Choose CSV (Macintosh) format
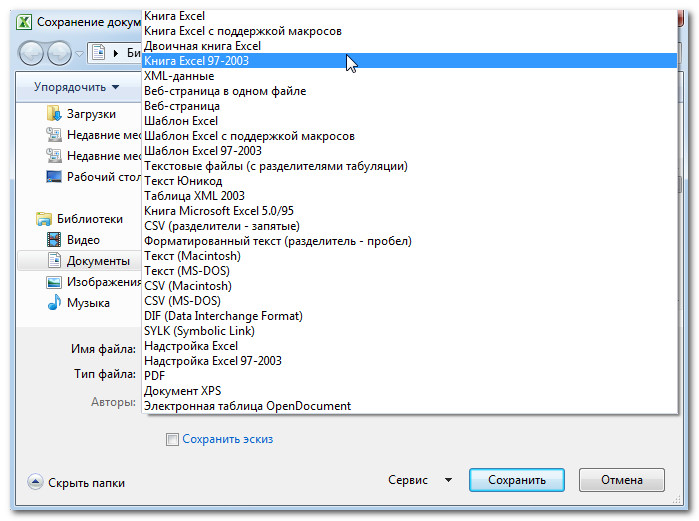The height and width of the screenshot is (521, 699). click(410, 286)
